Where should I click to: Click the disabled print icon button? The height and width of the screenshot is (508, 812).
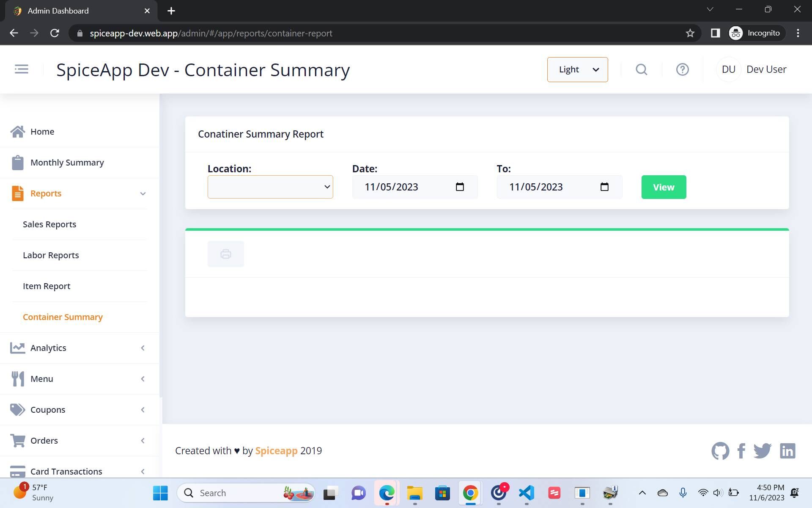click(225, 254)
